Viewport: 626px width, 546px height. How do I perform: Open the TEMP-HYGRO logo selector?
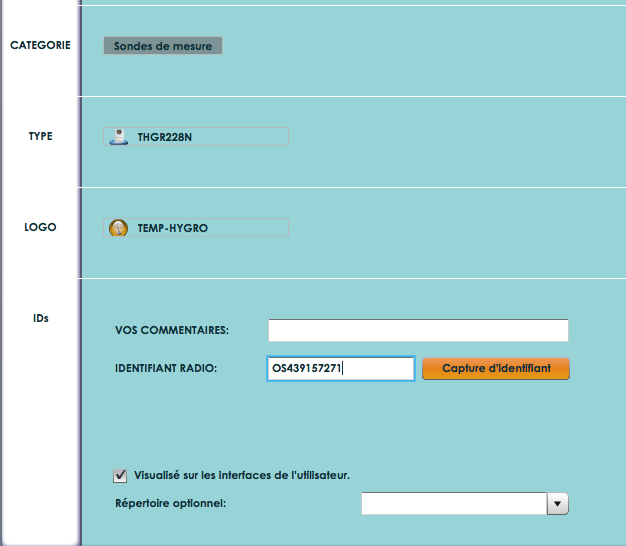196,228
